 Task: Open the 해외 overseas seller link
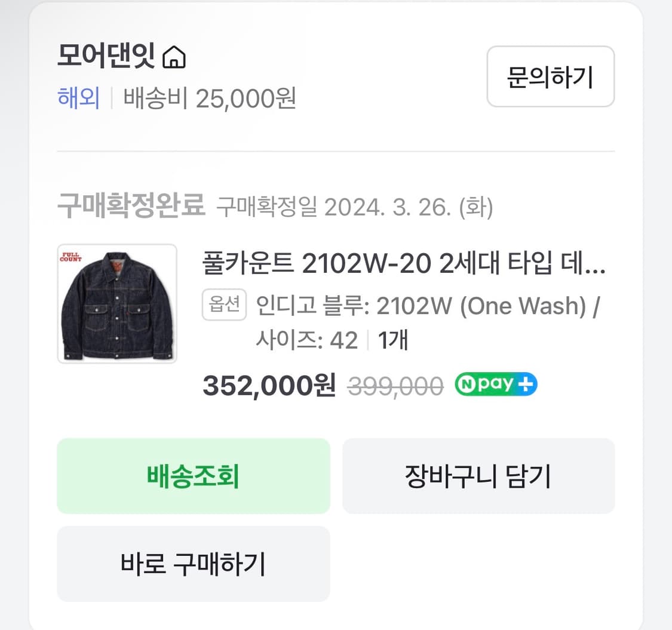(78, 99)
